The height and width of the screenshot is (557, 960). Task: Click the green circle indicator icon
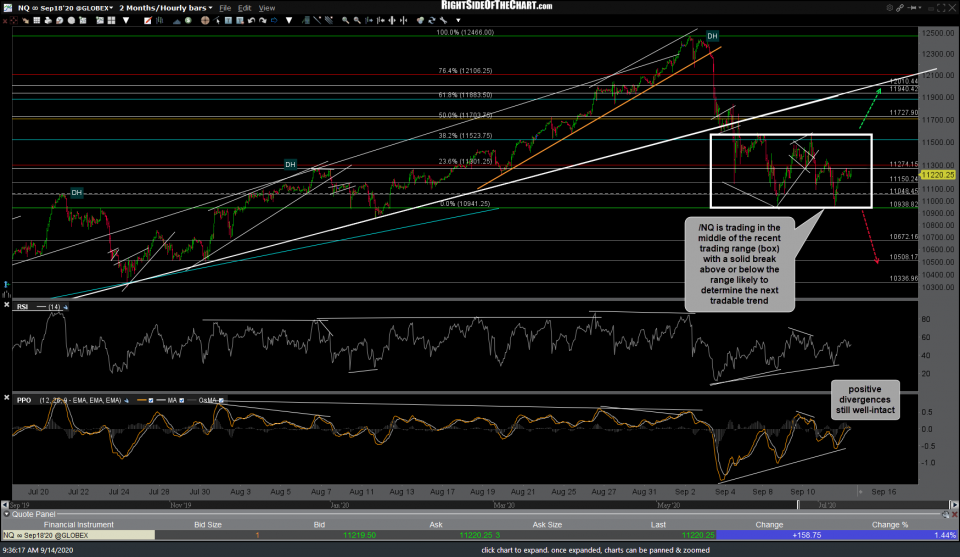188,20
